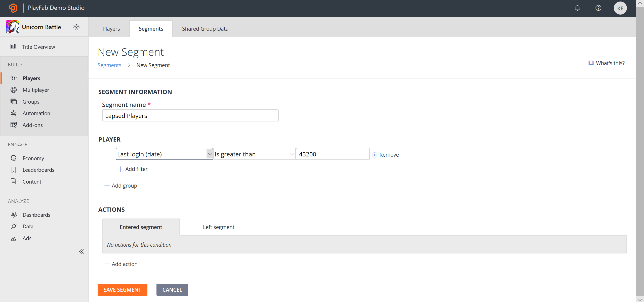Click the Dashboards analyze icon
This screenshot has height=302, width=644.
click(x=14, y=214)
